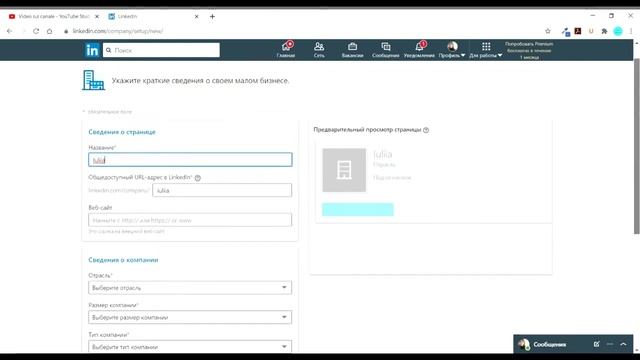Focus the LinkedIn search field

161,50
